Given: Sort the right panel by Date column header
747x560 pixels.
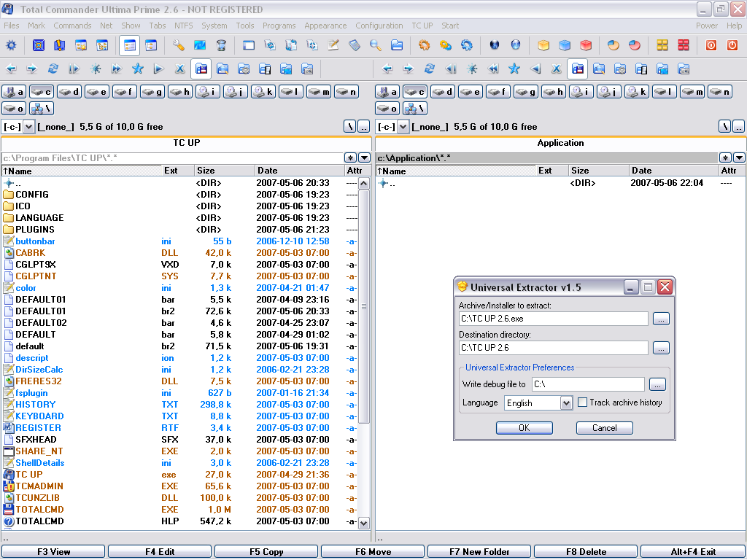Looking at the screenshot, I should click(x=673, y=171).
